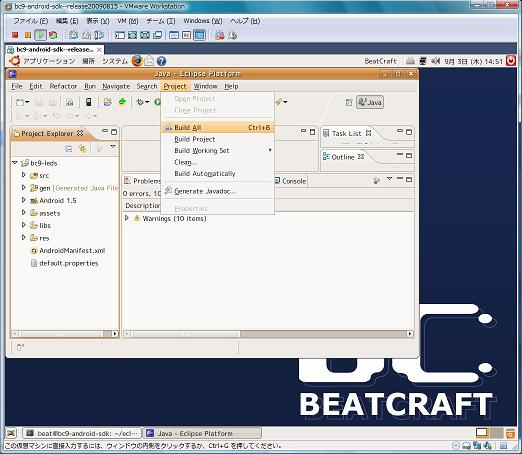Open the File menu in Eclipse

17,87
